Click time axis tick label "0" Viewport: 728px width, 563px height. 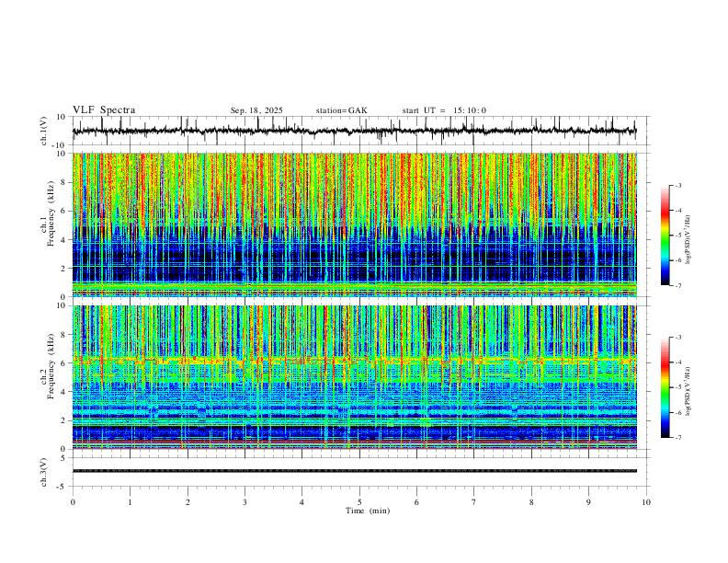pyautogui.click(x=73, y=502)
